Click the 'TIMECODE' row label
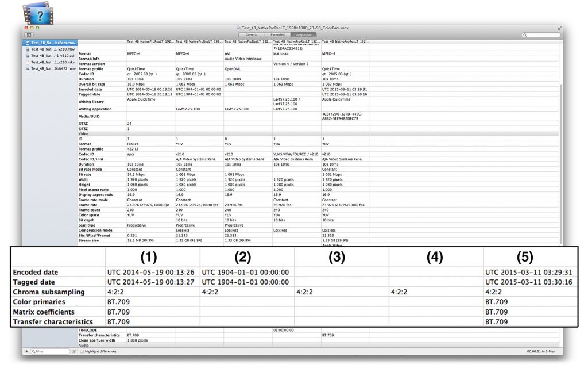This screenshot has height=372, width=588. click(87, 331)
